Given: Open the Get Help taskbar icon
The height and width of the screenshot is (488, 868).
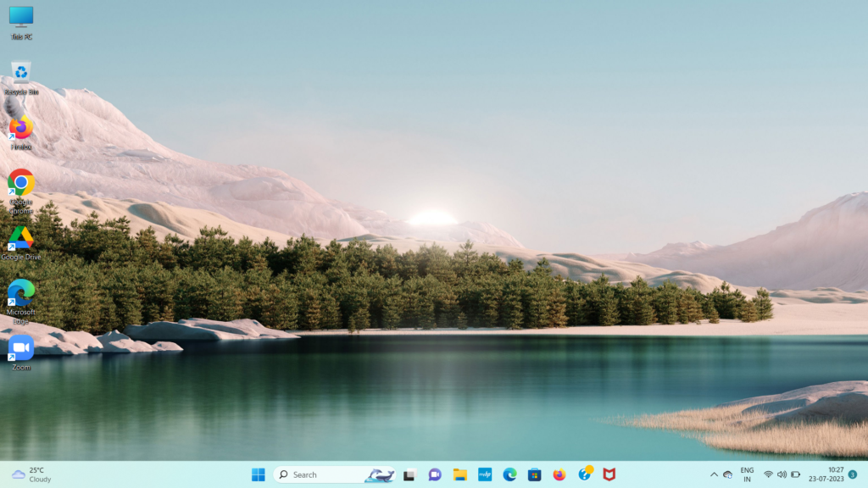Looking at the screenshot, I should tap(585, 474).
